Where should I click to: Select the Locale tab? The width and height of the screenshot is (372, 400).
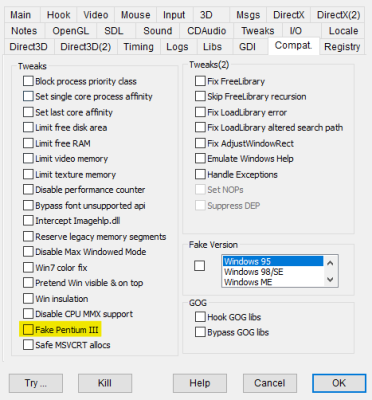click(343, 31)
